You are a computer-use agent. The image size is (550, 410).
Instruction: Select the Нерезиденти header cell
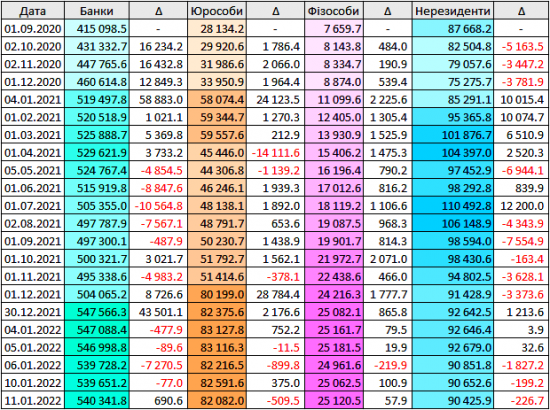[452, 11]
